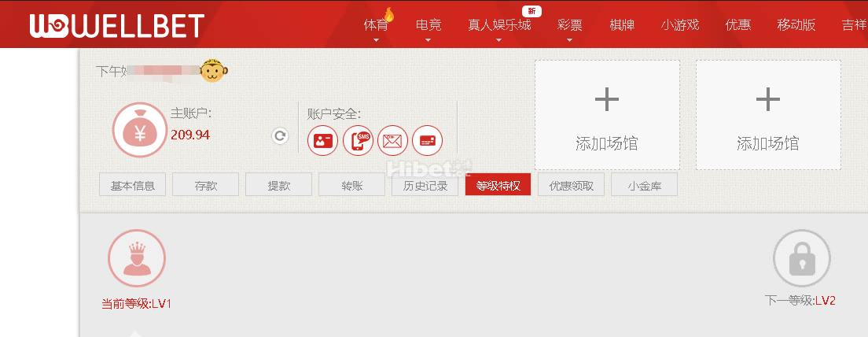Switch to the 历史记录 history tab
The height and width of the screenshot is (337, 868).
pyautogui.click(x=425, y=186)
